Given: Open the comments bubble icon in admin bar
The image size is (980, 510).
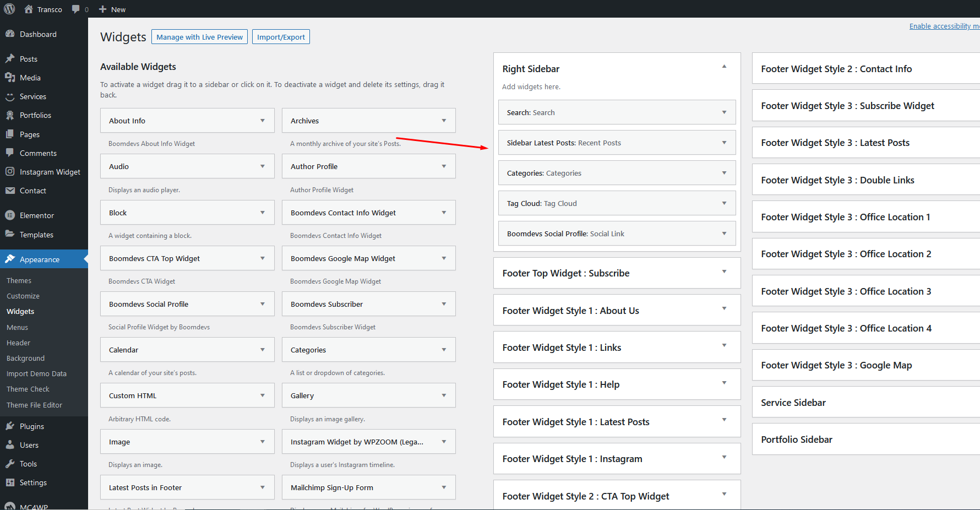Looking at the screenshot, I should click(76, 9).
